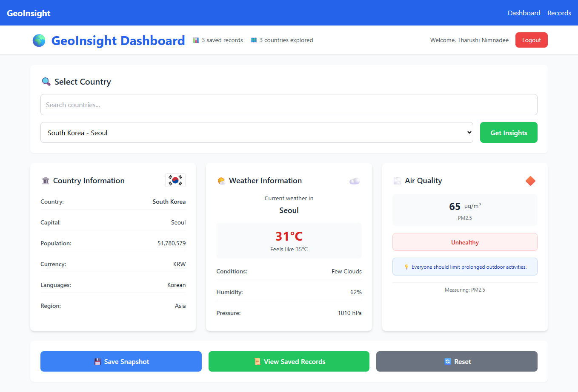Save Snapshot of current data
Screen dimensions: 578x392
click(121, 361)
